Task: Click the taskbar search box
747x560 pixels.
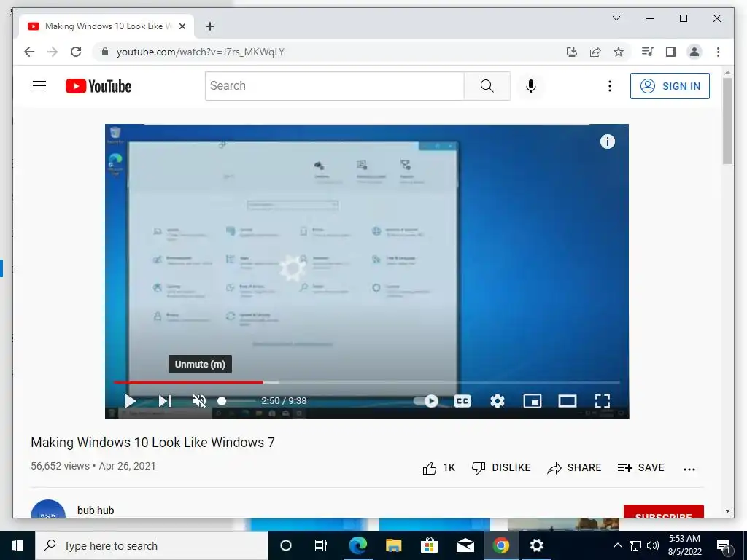Action: pos(152,545)
